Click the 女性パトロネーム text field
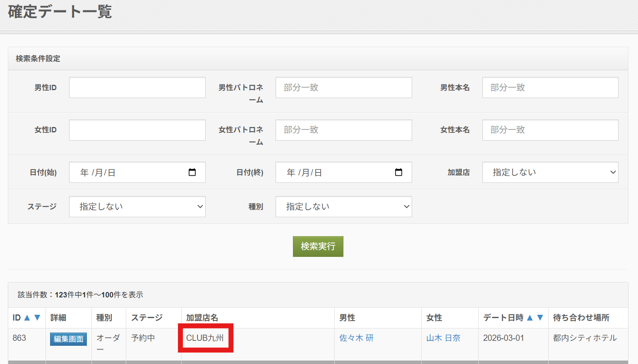This screenshot has width=638, height=364. tap(343, 130)
